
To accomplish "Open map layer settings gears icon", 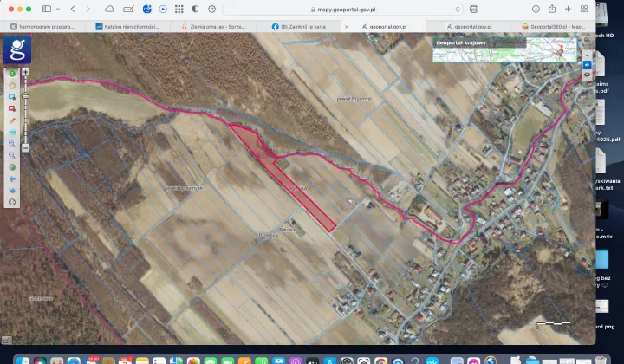I will [587, 40].
